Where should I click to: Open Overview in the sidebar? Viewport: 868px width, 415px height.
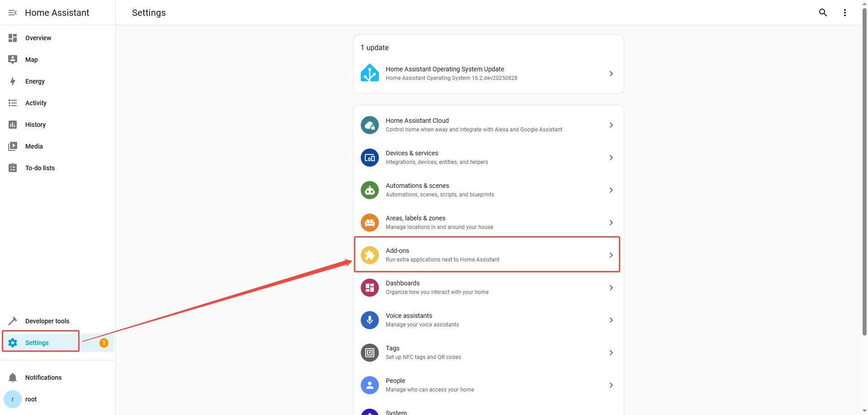38,38
